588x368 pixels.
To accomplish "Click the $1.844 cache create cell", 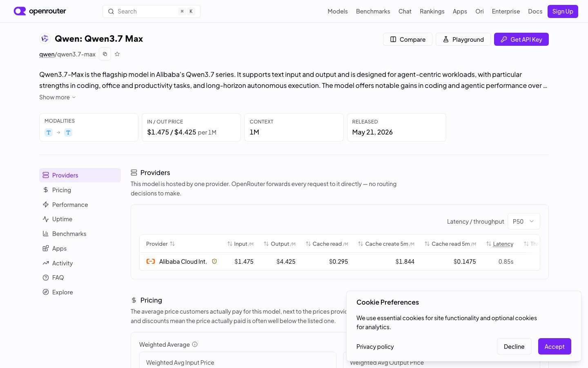I will click(x=405, y=261).
